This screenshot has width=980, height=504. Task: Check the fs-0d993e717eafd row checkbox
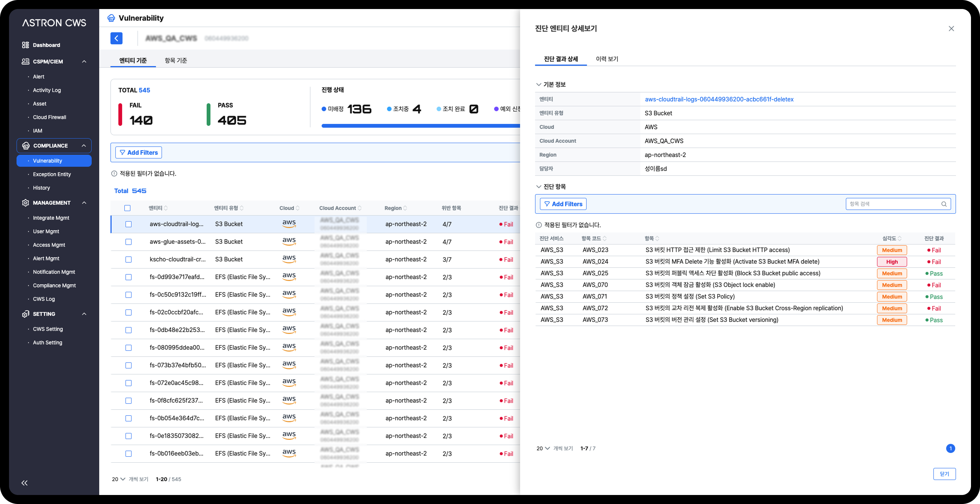point(129,277)
